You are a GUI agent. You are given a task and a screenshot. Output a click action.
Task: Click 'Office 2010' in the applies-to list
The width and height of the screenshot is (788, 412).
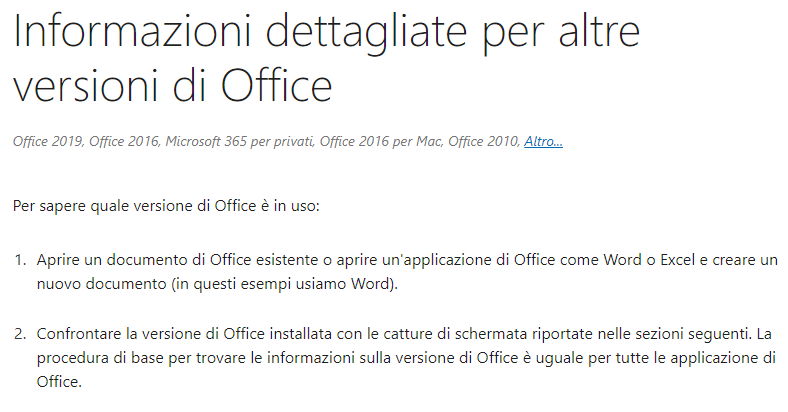point(482,142)
